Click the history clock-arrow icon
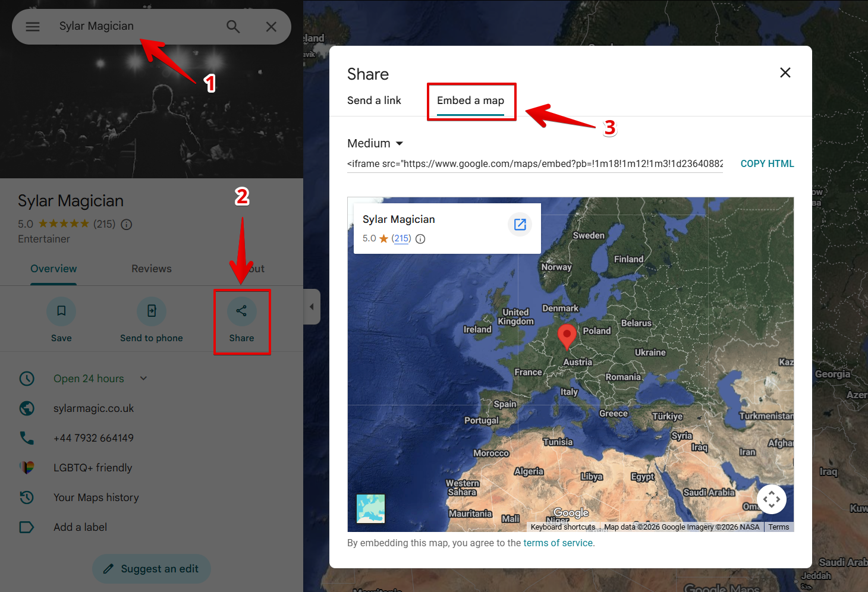868x592 pixels. point(27,497)
